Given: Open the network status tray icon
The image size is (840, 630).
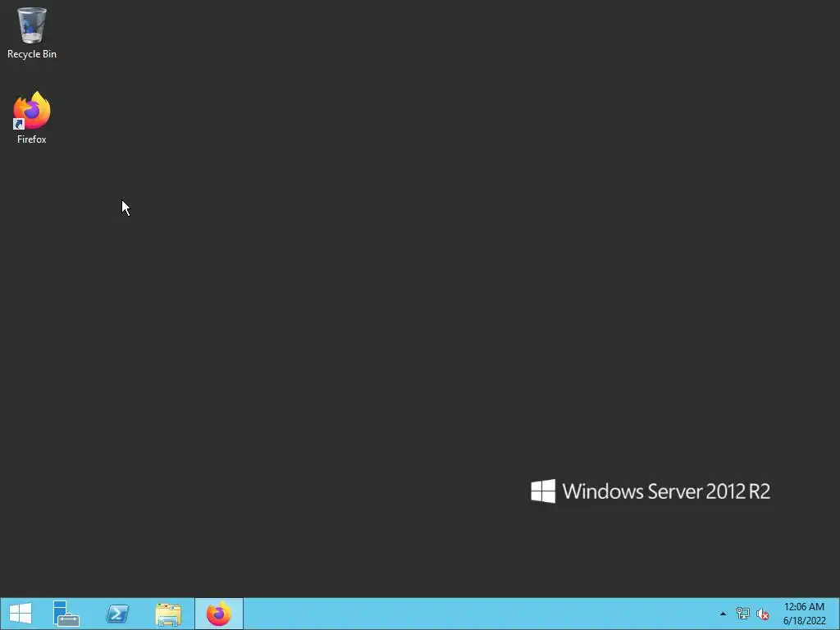Looking at the screenshot, I should [x=743, y=614].
